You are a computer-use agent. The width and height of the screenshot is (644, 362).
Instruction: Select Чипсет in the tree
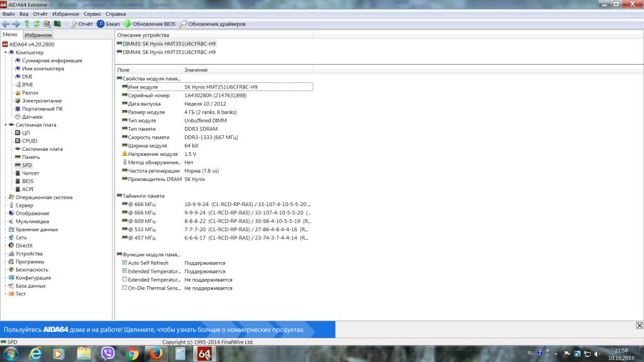coord(30,173)
